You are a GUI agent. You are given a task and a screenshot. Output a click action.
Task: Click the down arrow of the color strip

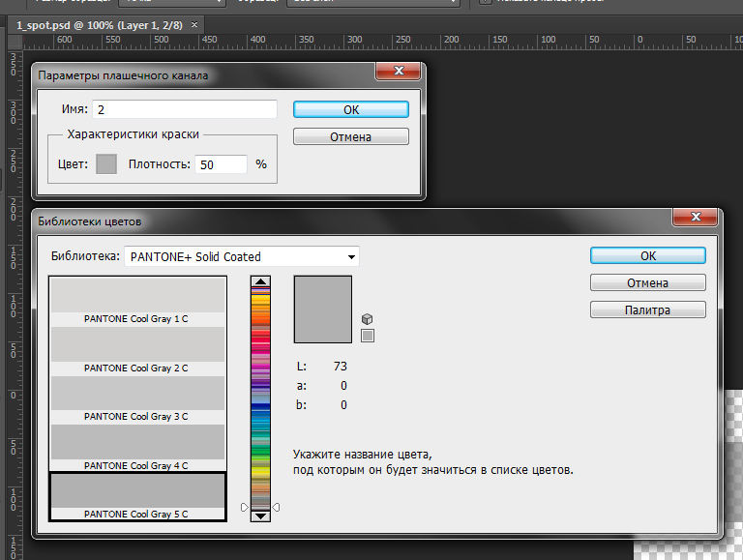260,516
